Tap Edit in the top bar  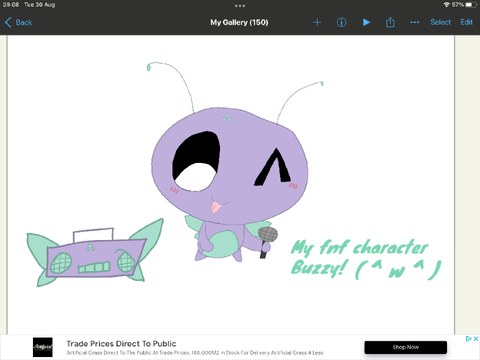click(466, 22)
